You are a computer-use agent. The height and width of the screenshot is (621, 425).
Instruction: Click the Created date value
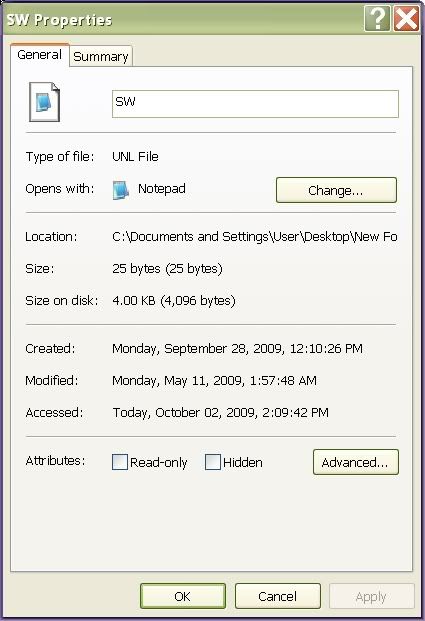(x=237, y=349)
